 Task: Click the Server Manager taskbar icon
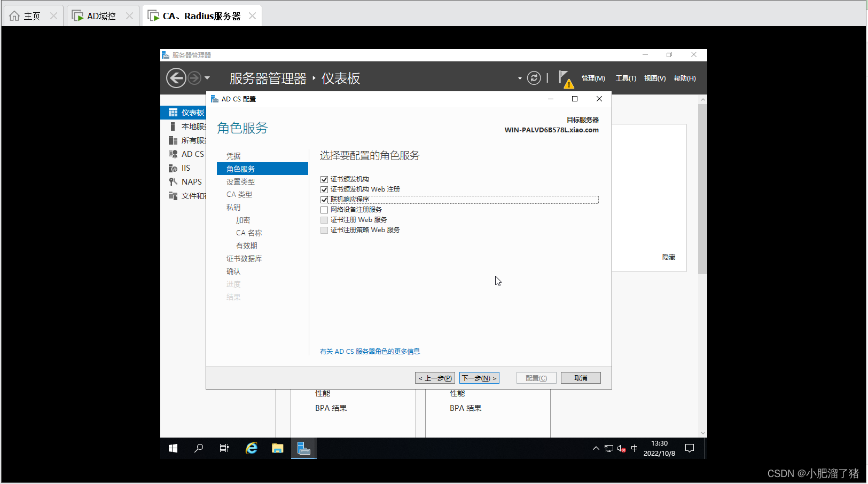coord(304,448)
